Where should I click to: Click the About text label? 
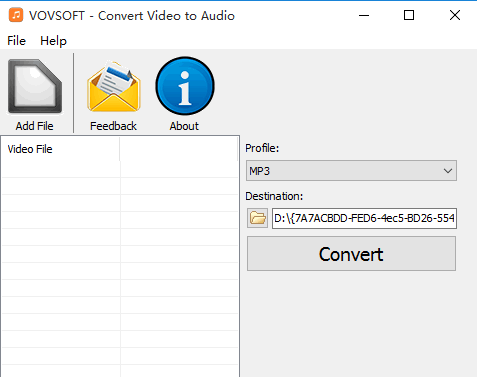[x=184, y=126]
